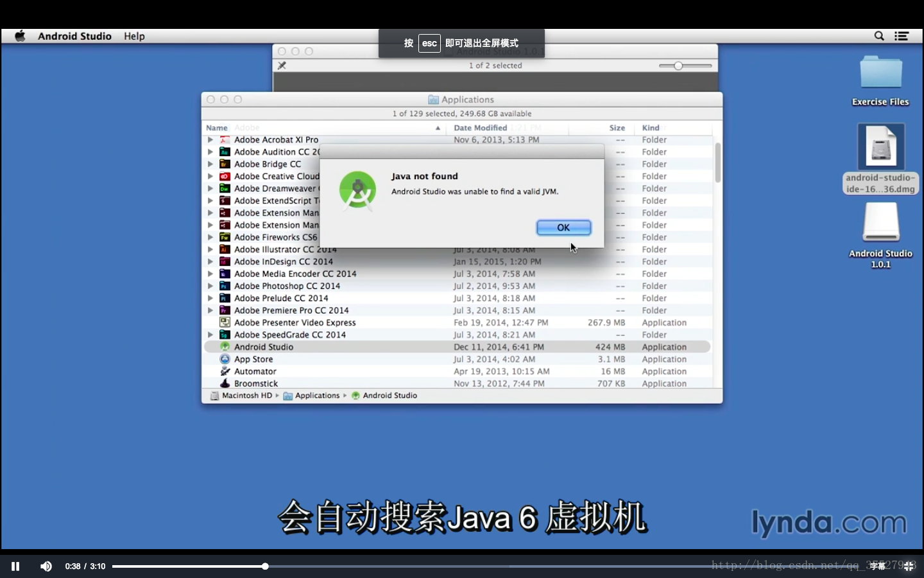
Task: Click 'Dec 11, 2014, 6:41 PM' date cell
Action: [x=499, y=347]
